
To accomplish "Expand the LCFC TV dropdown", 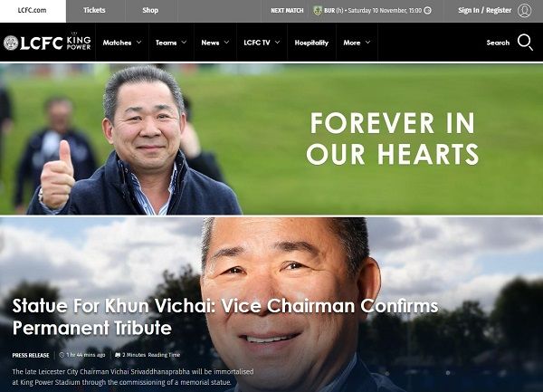I will [x=262, y=43].
